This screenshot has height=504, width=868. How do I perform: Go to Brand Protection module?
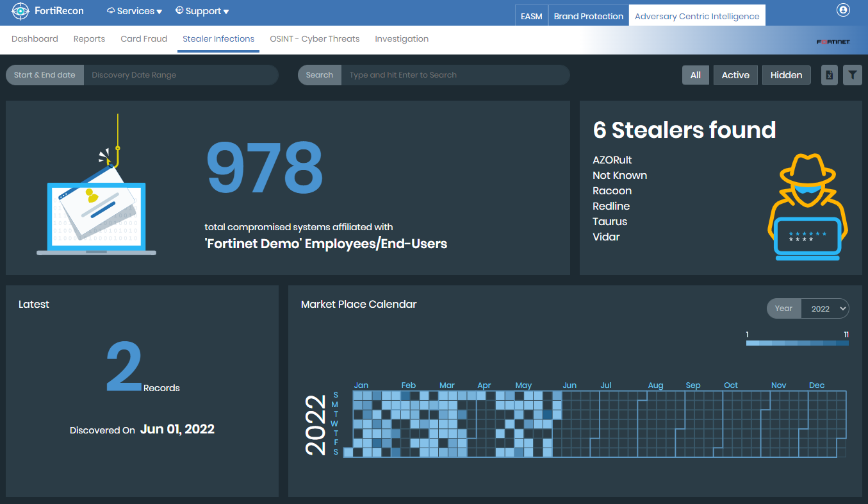coord(588,16)
